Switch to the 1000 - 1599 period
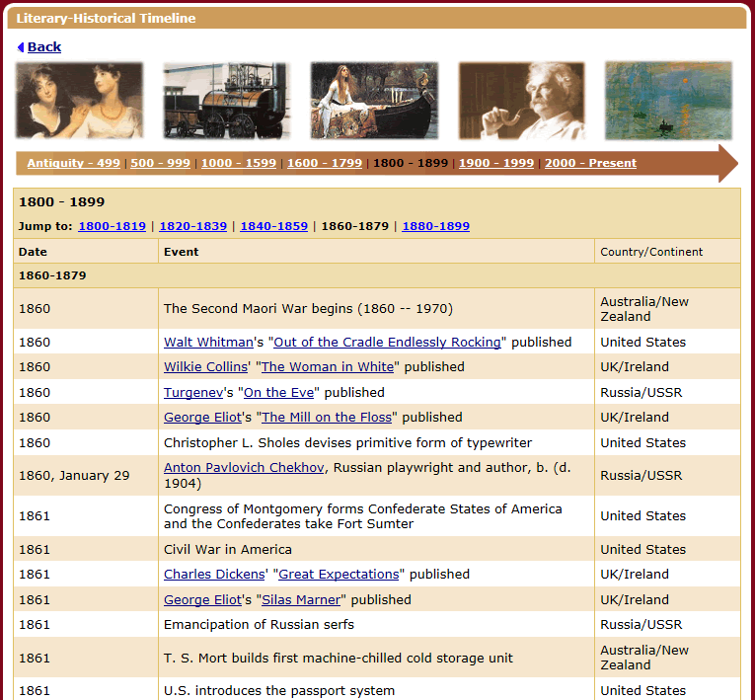Image resolution: width=755 pixels, height=700 pixels. coord(239,163)
